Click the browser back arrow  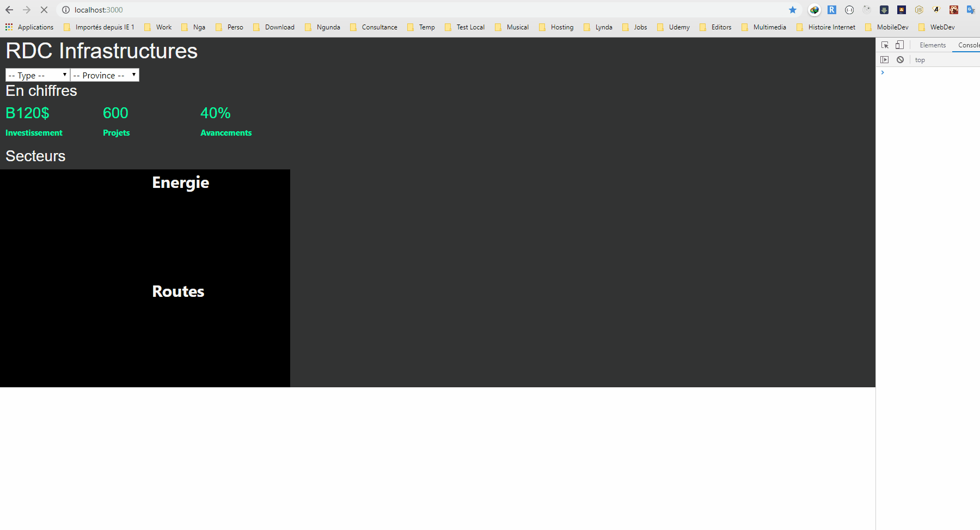[9, 10]
